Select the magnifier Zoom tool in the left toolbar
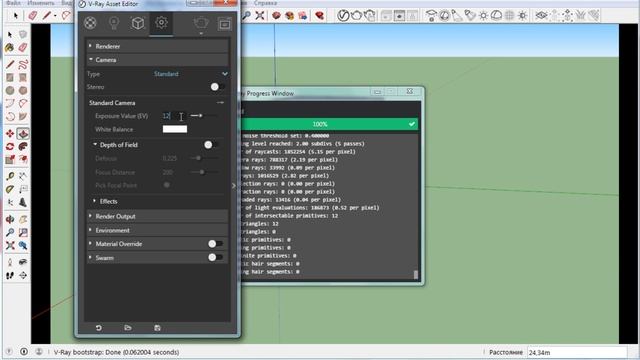The width and height of the screenshot is (640, 360). tap(10, 233)
